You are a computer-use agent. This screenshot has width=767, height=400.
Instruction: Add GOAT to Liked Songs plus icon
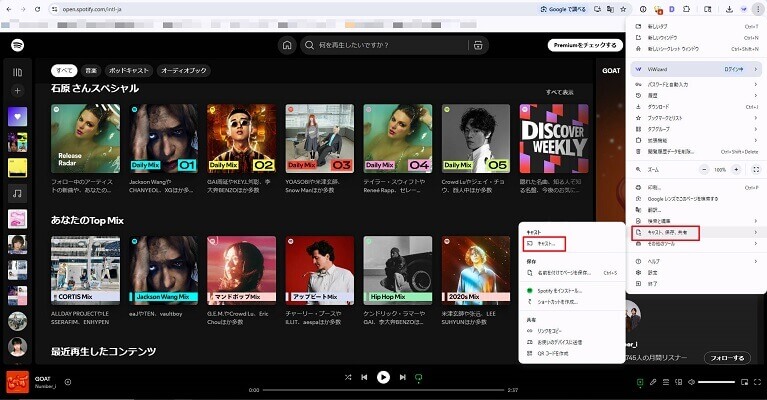(x=68, y=382)
